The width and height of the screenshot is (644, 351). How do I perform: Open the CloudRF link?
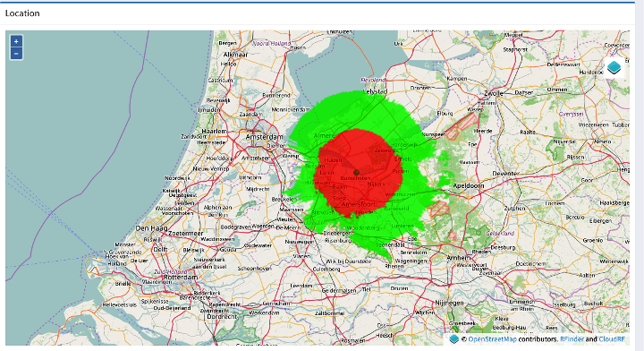click(612, 339)
